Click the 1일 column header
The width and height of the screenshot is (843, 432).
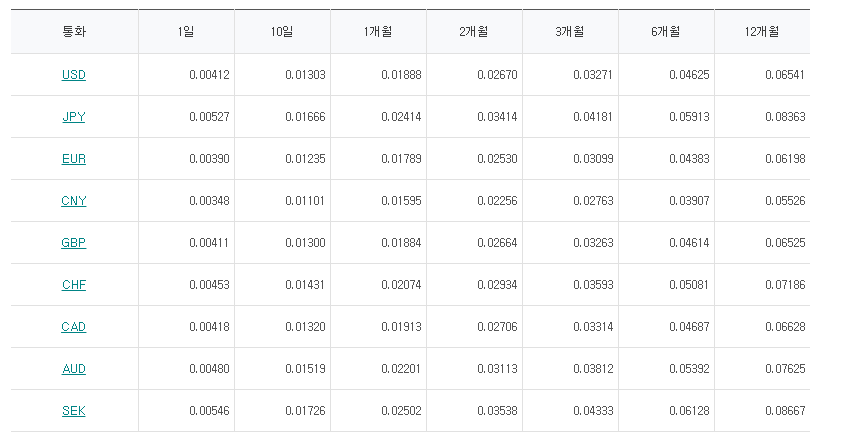(186, 32)
